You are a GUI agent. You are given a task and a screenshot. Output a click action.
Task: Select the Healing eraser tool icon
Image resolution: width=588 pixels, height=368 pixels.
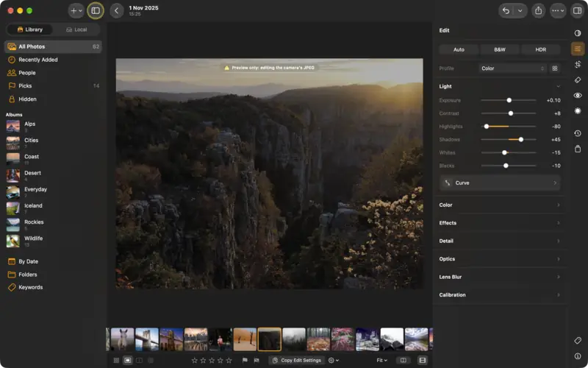(x=578, y=79)
